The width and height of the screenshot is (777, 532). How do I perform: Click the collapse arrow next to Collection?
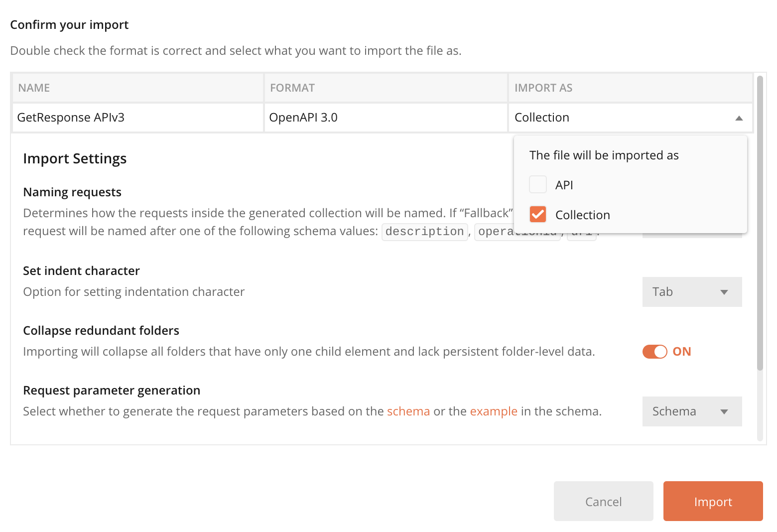(739, 118)
